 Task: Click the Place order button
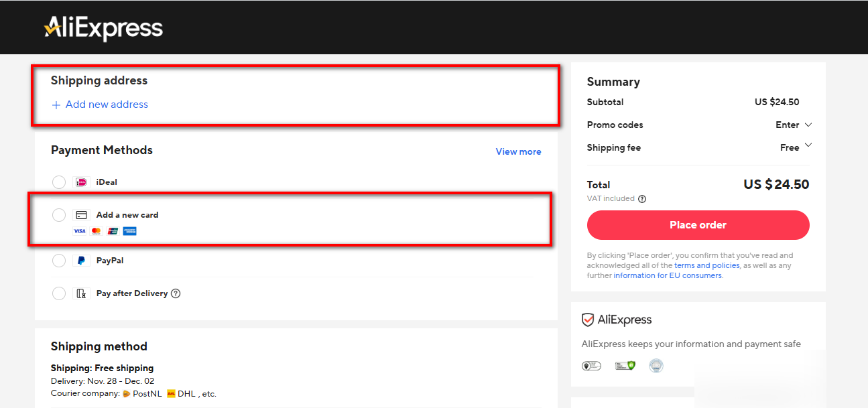click(x=698, y=225)
